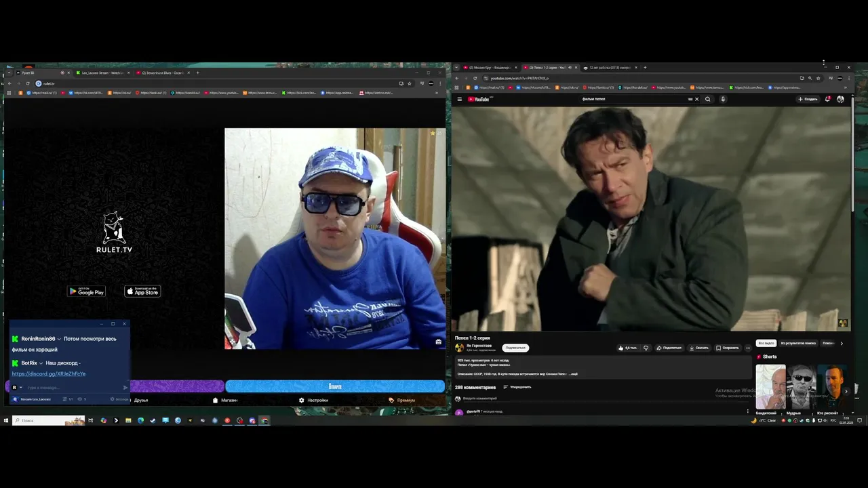Open the channel avatar next to the channel name
The height and width of the screenshot is (488, 868).
[x=459, y=347]
